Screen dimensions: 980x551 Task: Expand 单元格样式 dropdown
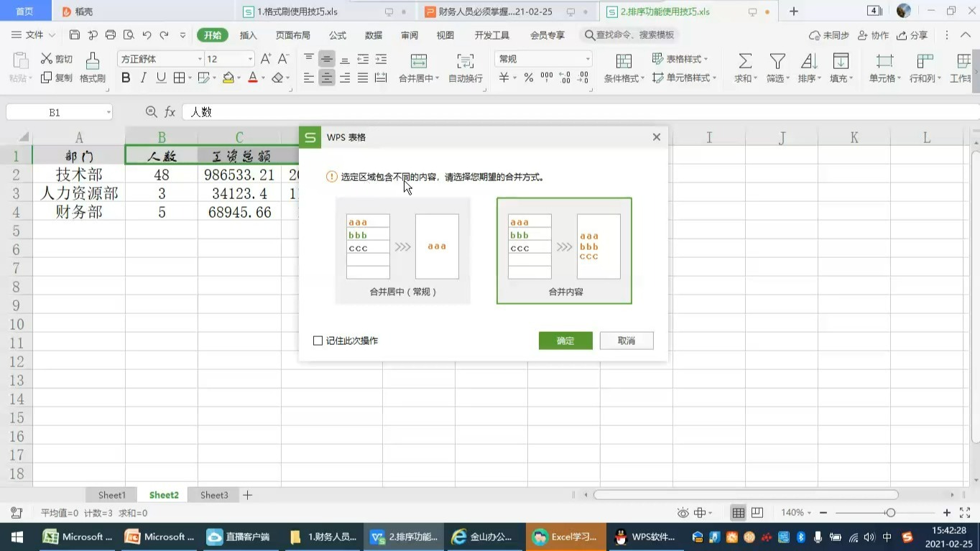714,78
